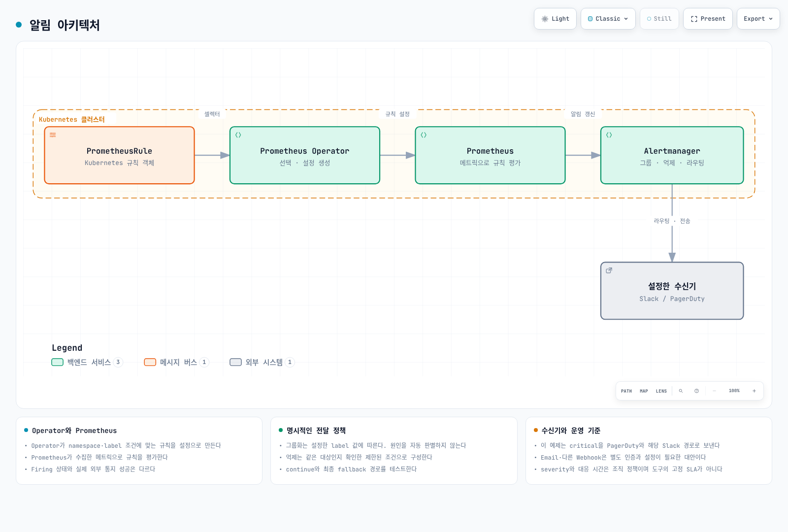Click the external-link icon on 설정한 수신기 node
The width and height of the screenshot is (788, 532).
coord(609,270)
